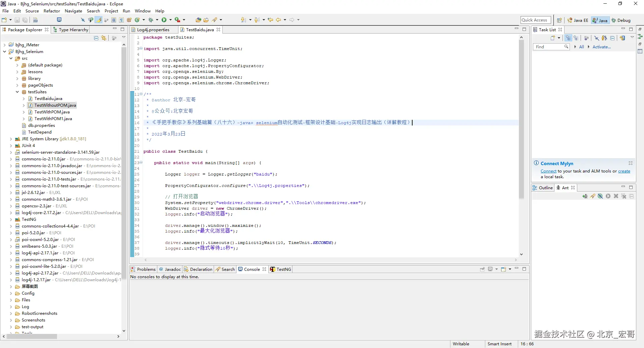This screenshot has height=348, width=644.
Task: Collapse the testSuites package node
Action: [17, 92]
